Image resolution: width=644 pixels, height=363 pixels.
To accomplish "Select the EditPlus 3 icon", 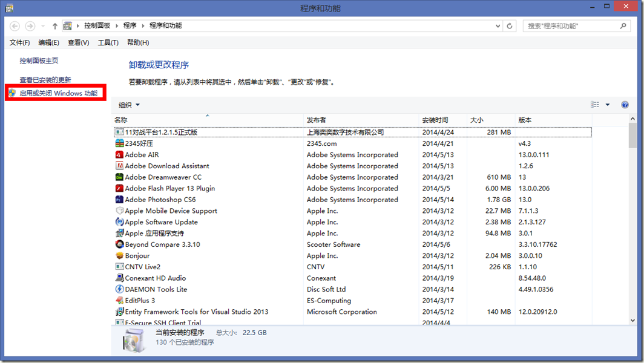I will pos(119,301).
